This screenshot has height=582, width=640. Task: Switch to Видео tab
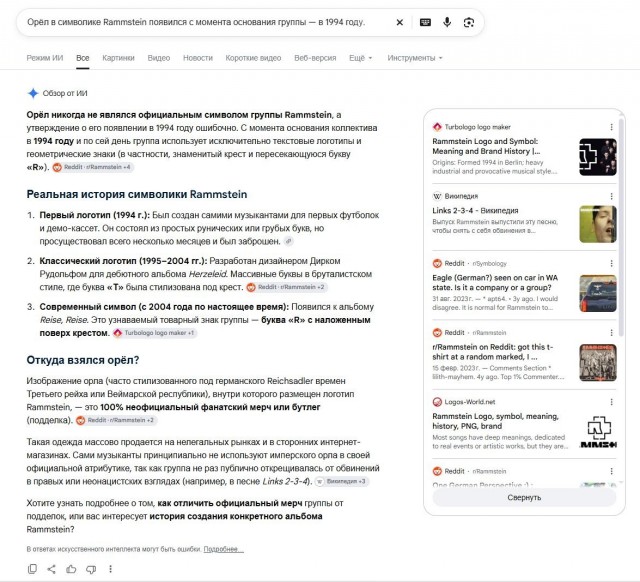click(159, 58)
